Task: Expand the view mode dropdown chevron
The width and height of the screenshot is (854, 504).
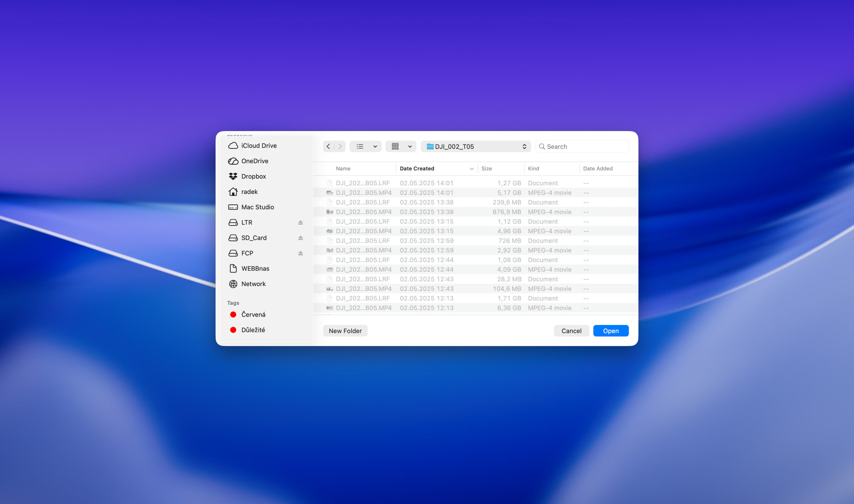Action: 375,146
